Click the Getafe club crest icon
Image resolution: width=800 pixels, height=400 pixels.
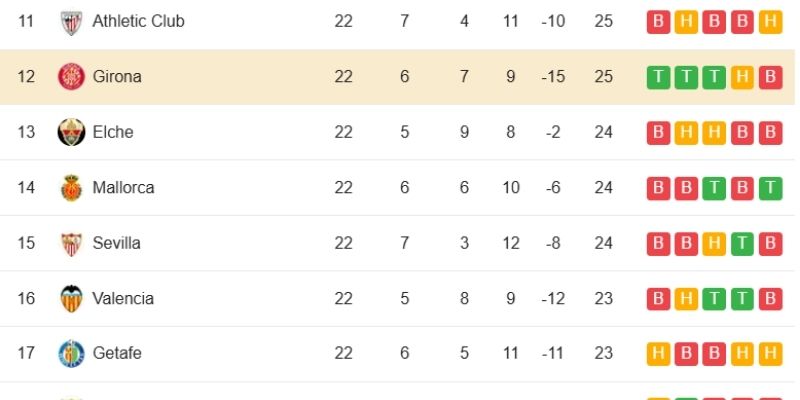coord(70,353)
